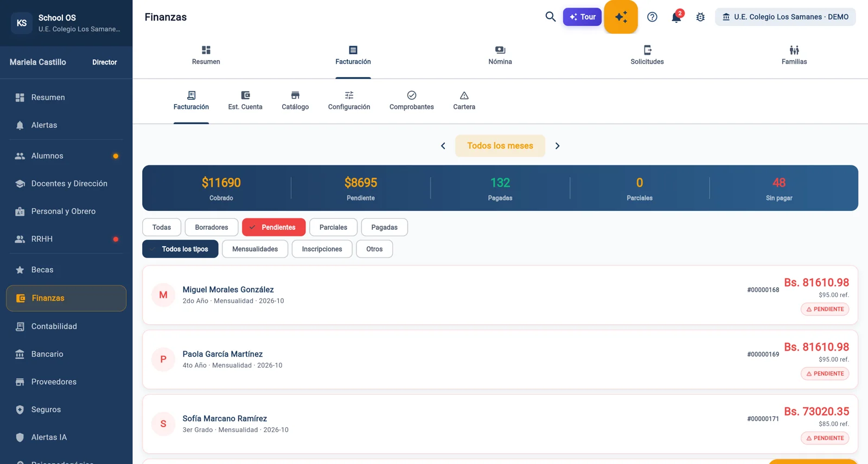Go to RRHH in the sidebar
868x464 pixels.
[66, 239]
